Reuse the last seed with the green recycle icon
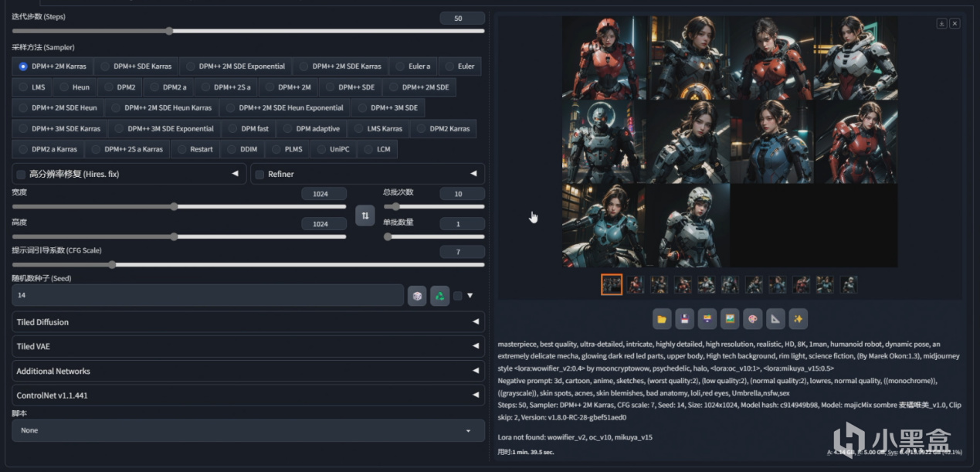This screenshot has height=472, width=980. pyautogui.click(x=440, y=296)
